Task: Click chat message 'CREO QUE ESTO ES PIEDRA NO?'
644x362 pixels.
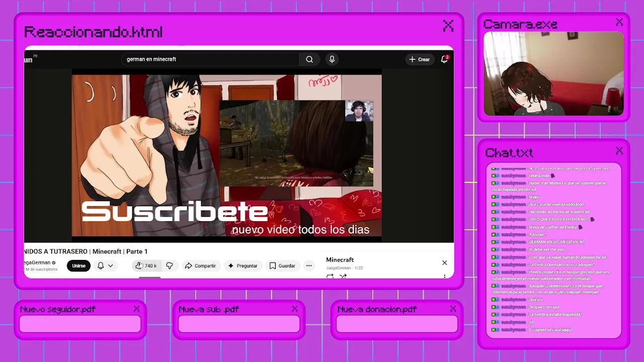Action: pos(558,220)
